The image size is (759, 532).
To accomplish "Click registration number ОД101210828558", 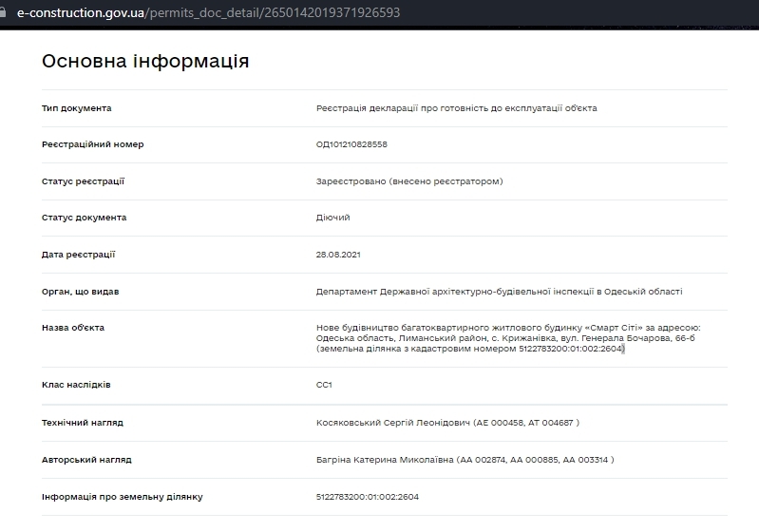I will (351, 144).
